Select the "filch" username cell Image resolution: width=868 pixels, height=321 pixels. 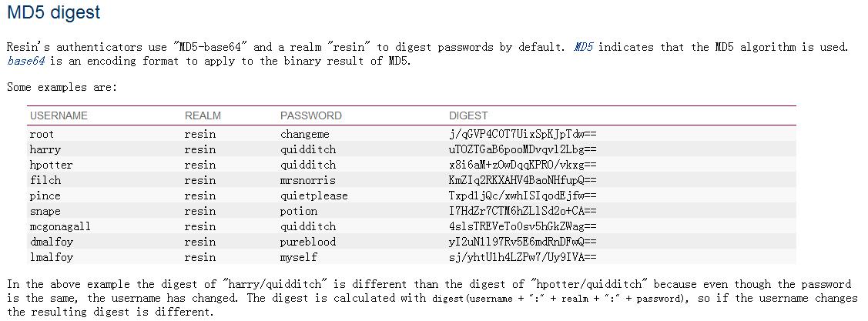pos(45,180)
